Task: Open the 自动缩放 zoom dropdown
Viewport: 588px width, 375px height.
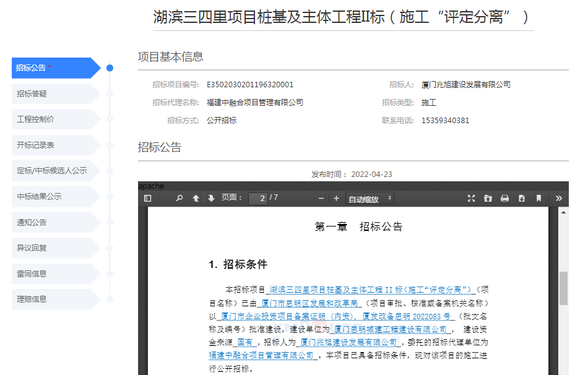Action: tap(370, 199)
